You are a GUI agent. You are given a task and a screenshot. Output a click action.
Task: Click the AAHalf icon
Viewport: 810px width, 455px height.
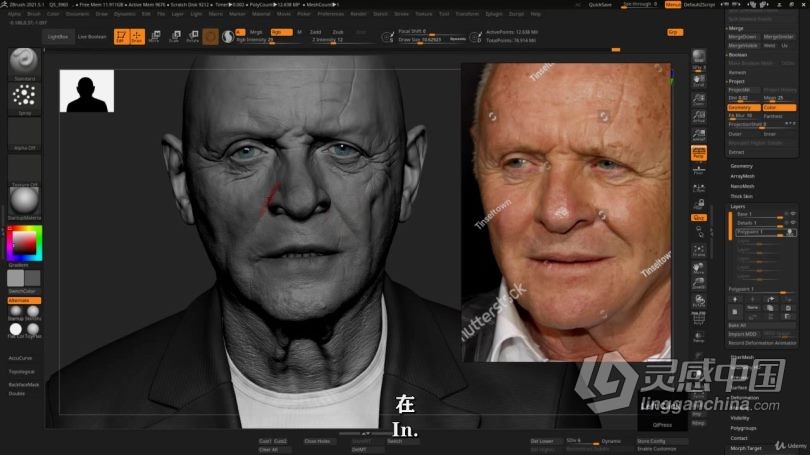point(699,135)
